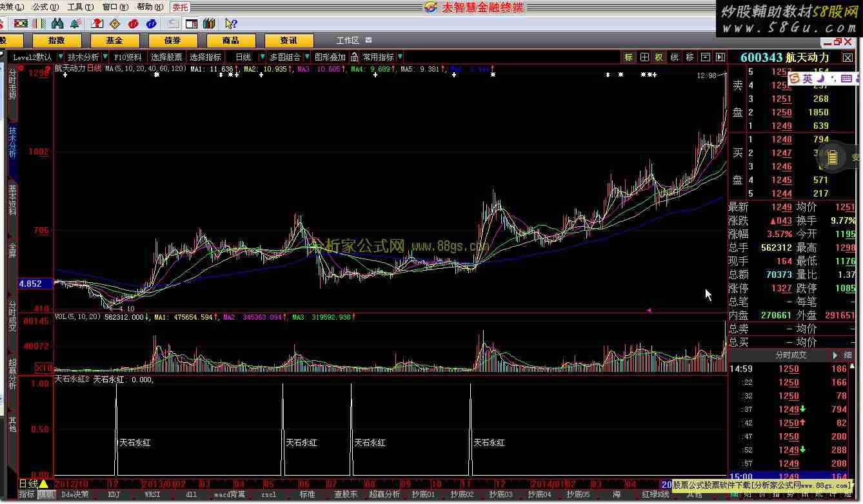Expand the 技术分析 dropdown arrow
This screenshot has width=863, height=504.
pyautogui.click(x=105, y=57)
